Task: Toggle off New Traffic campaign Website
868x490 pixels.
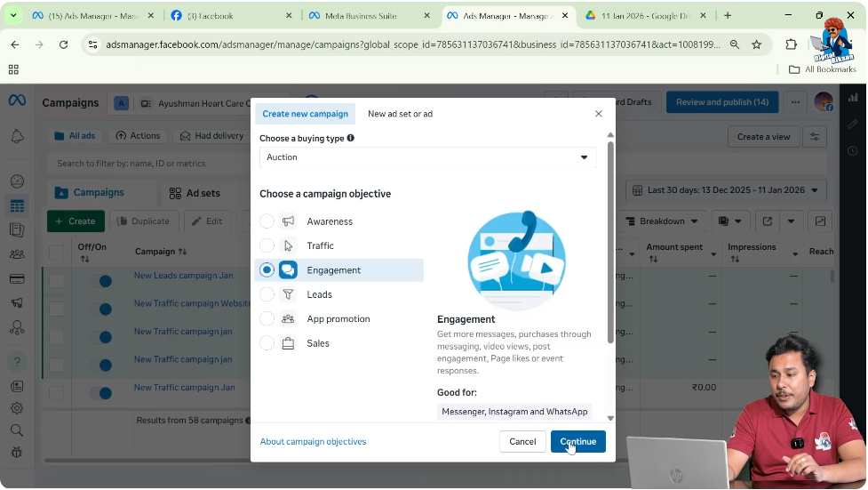Action: point(101,309)
